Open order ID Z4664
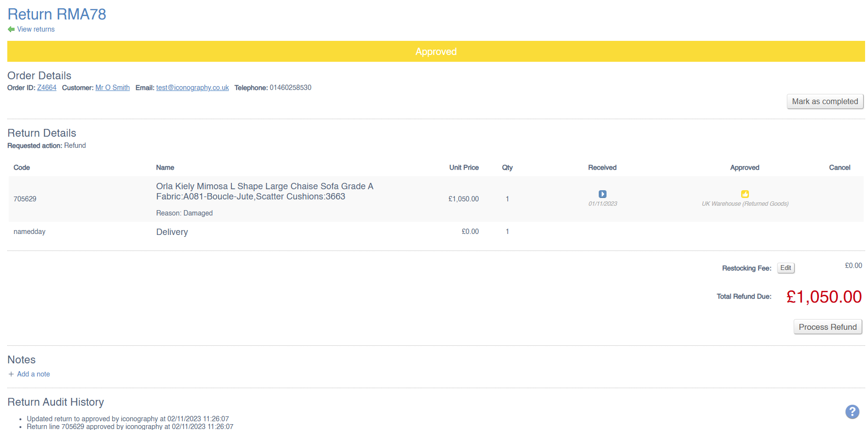Screen dimensions: 868x430 [47, 88]
